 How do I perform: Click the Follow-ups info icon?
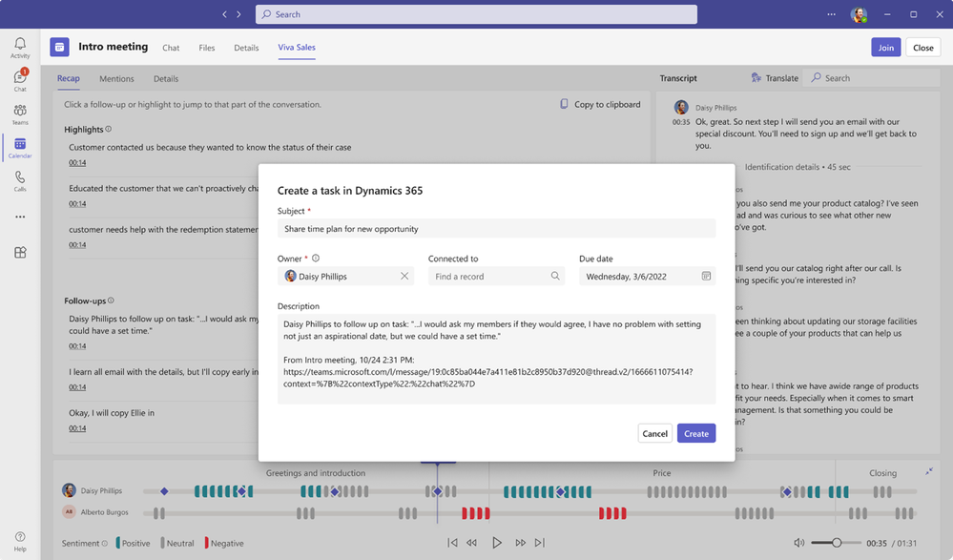click(111, 301)
